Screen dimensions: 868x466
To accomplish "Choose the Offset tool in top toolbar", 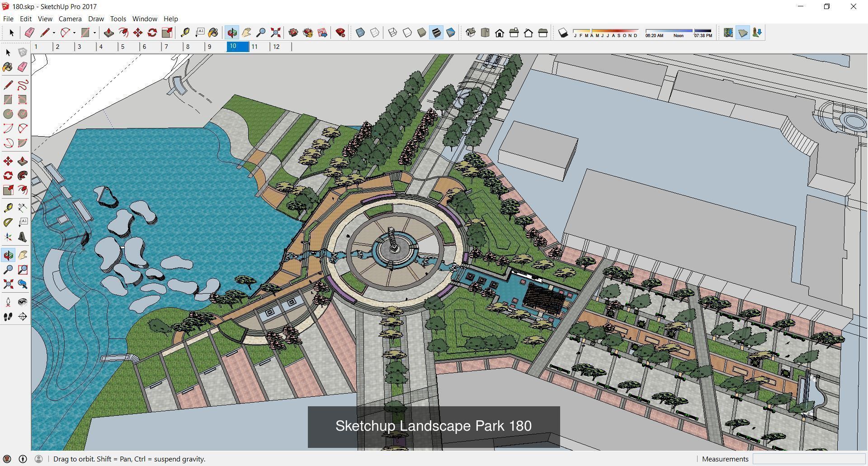I will point(123,33).
